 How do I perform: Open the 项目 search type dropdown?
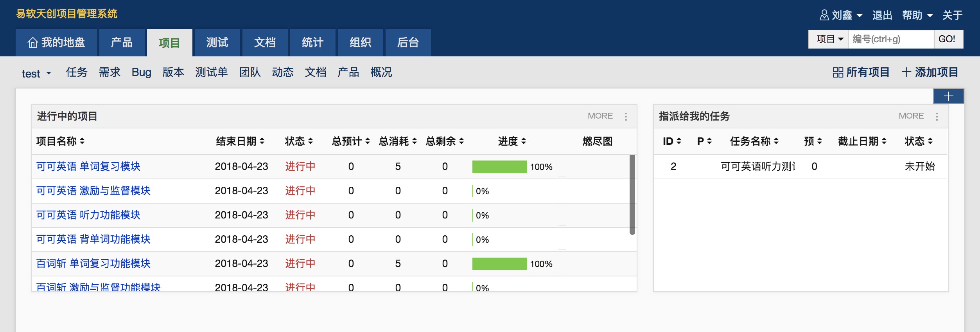829,39
